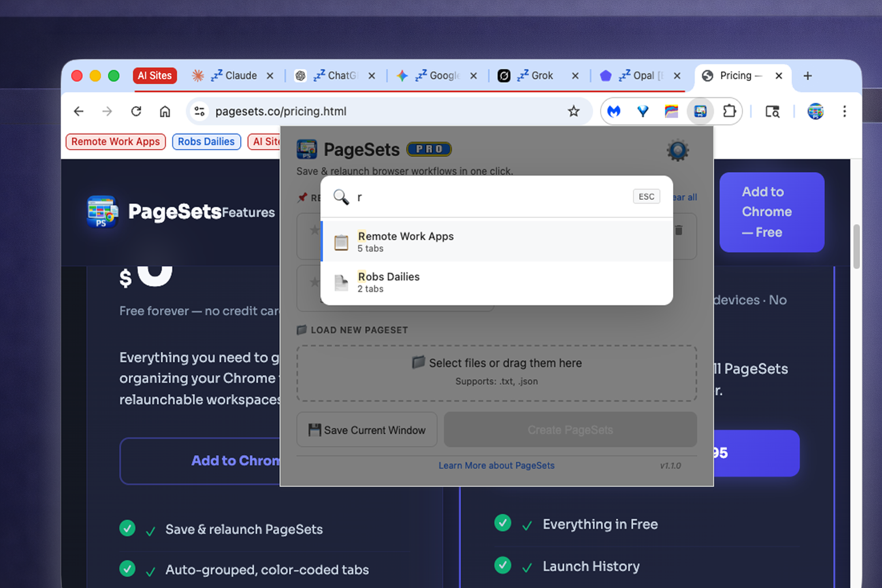This screenshot has height=588, width=882.
Task: Delete the first pageset with trash icon
Action: tap(679, 230)
